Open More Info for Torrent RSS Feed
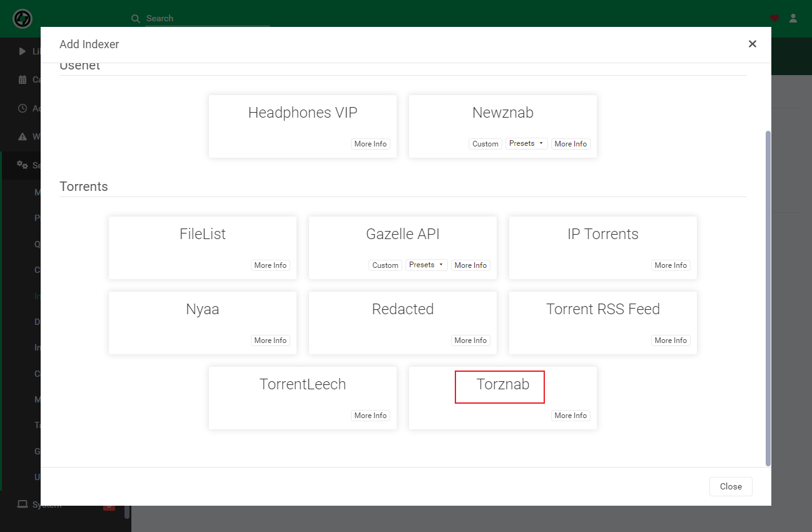 (x=671, y=340)
